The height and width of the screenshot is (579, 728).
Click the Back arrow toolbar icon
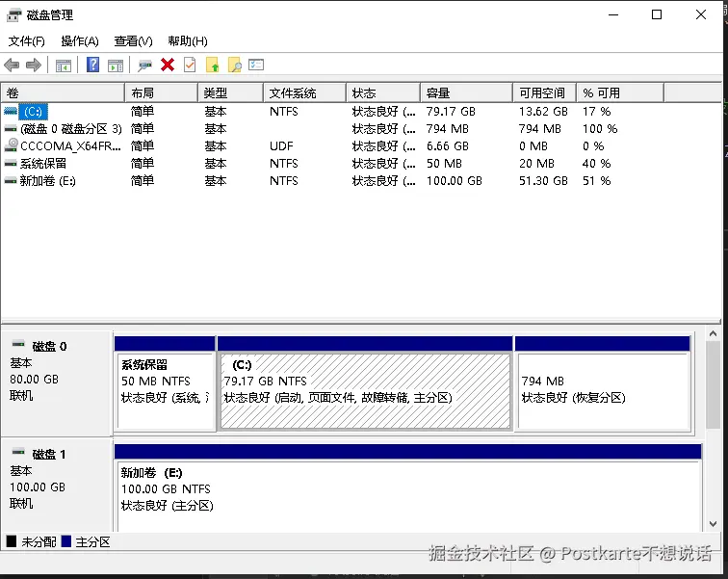pyautogui.click(x=12, y=65)
